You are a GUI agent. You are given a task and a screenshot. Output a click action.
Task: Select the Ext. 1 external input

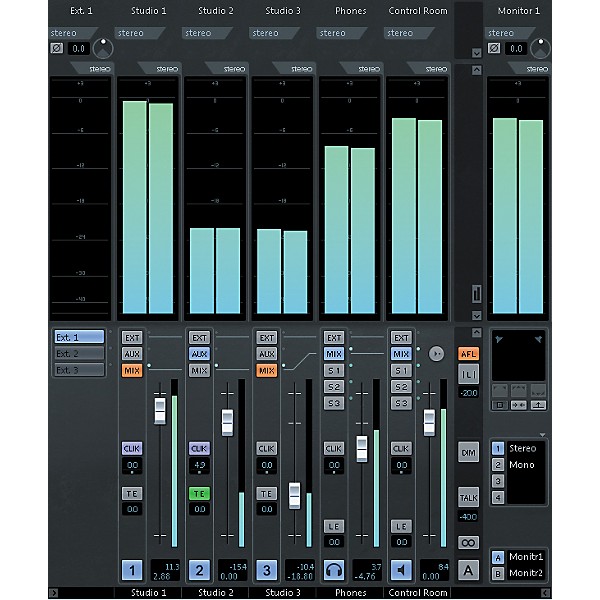click(79, 337)
